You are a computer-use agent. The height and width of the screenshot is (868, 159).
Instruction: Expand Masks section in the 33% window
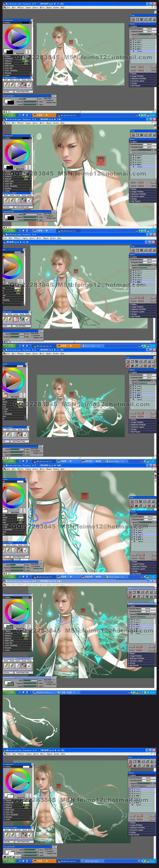pos(134,189)
